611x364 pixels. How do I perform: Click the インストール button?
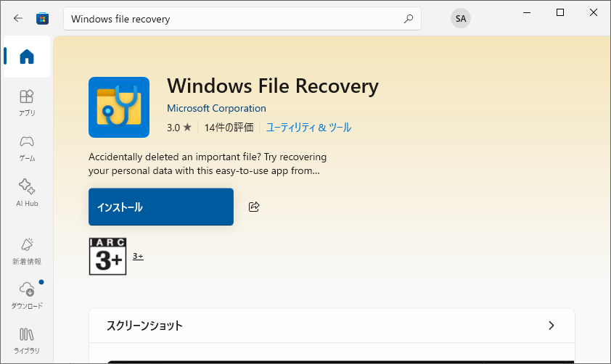click(161, 207)
